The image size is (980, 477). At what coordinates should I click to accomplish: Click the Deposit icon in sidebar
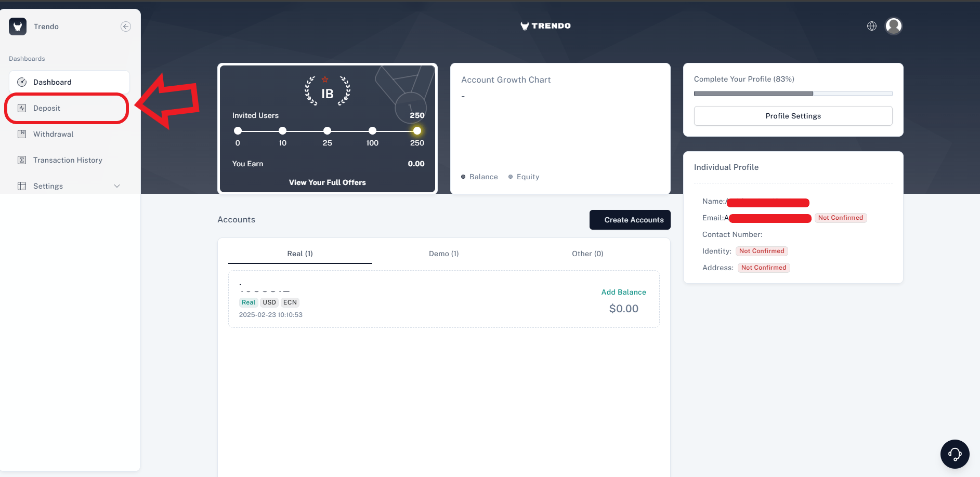[22, 108]
